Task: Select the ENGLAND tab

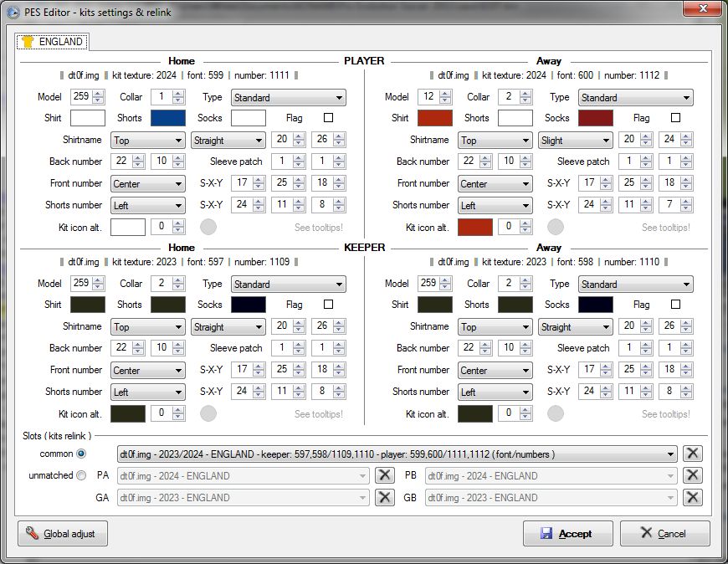Action: coord(53,41)
